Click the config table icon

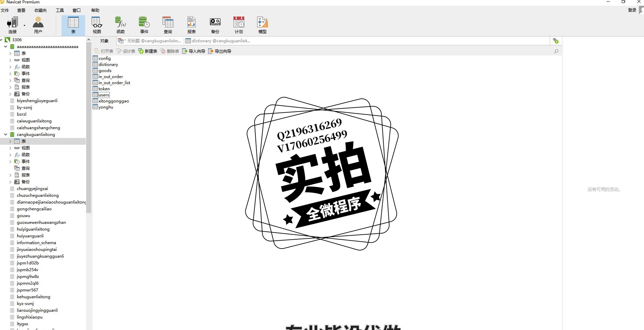(95, 58)
